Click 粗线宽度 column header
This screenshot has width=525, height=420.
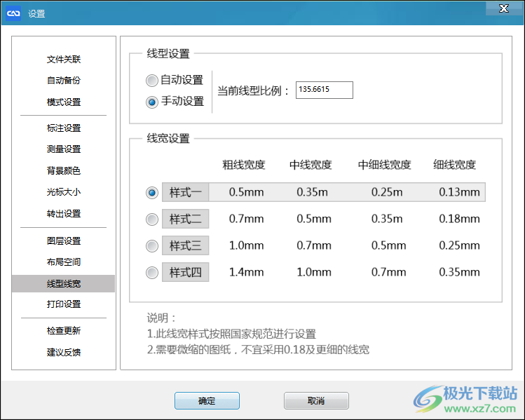243,165
